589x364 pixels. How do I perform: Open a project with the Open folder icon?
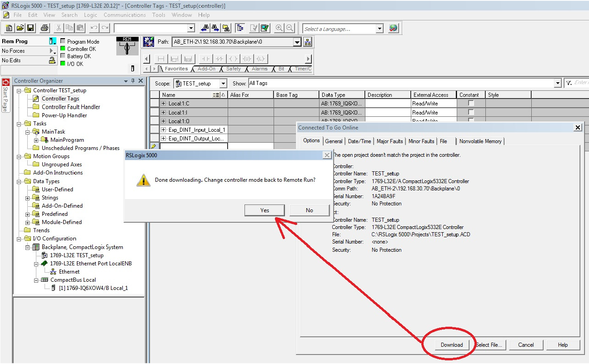[20, 28]
